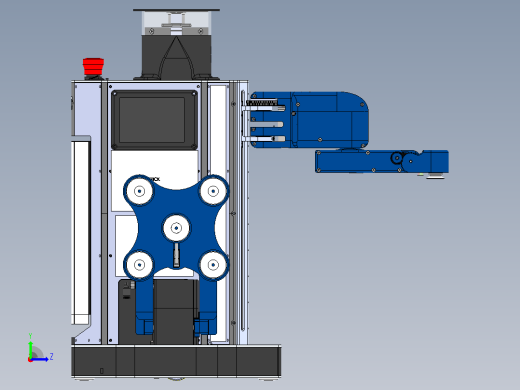Select the red emergency stop button
The image size is (520, 390).
(x=93, y=66)
